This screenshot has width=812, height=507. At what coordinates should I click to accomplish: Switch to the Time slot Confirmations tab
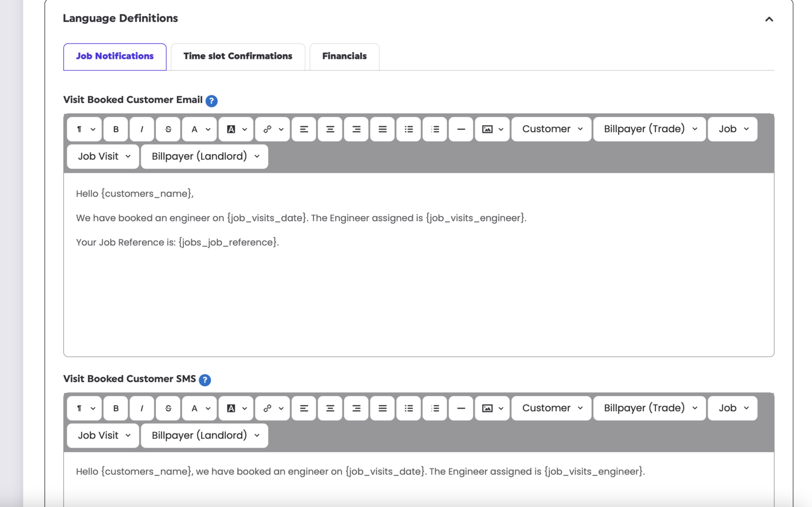point(238,56)
